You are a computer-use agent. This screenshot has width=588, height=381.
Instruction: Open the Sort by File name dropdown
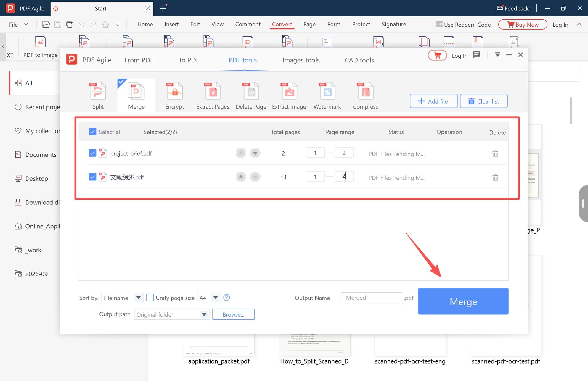pyautogui.click(x=122, y=298)
